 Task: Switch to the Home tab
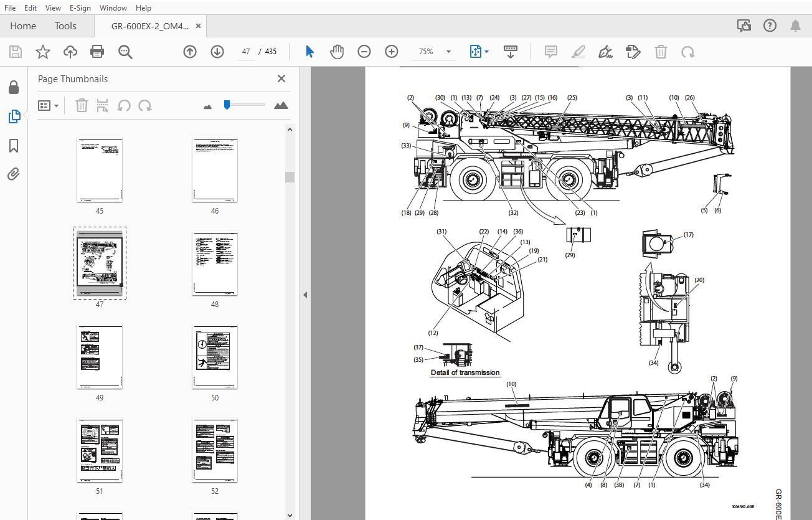(x=23, y=26)
